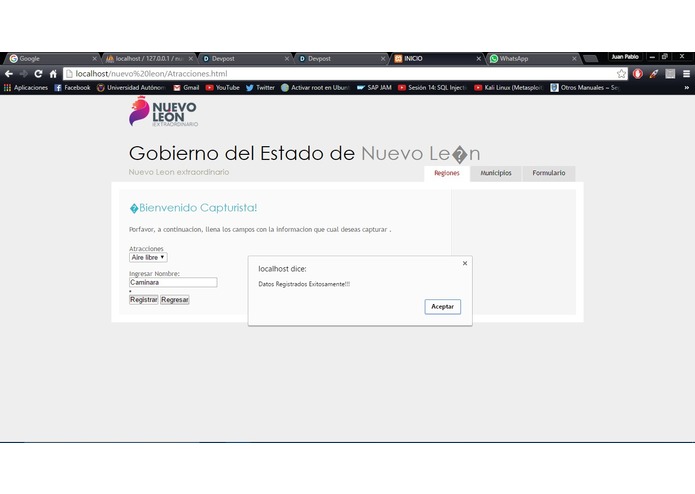
Task: Open a new browser tab
Action: [590, 58]
